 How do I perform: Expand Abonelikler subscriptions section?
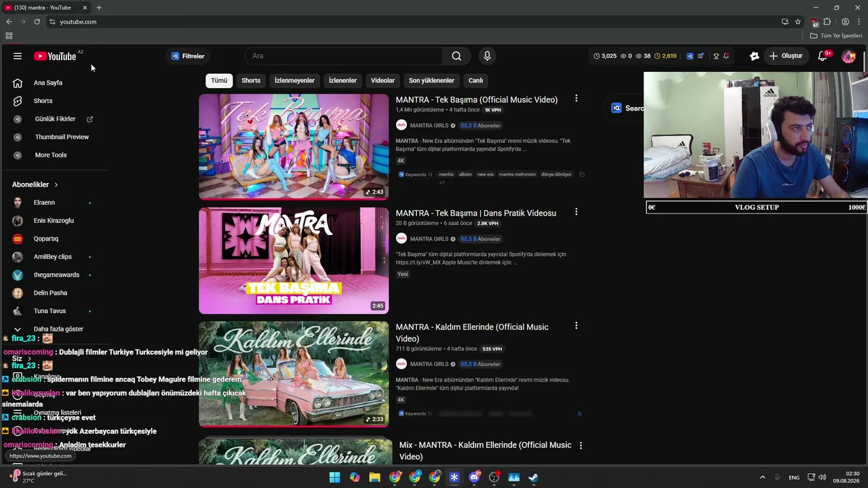(x=35, y=184)
